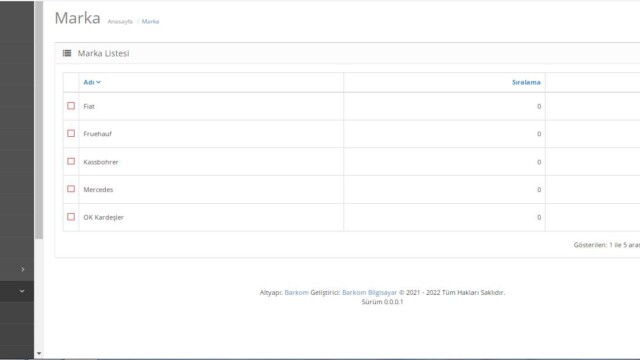This screenshot has width=640, height=360.
Task: Select the Fruehauf row checkbox
Action: click(71, 133)
